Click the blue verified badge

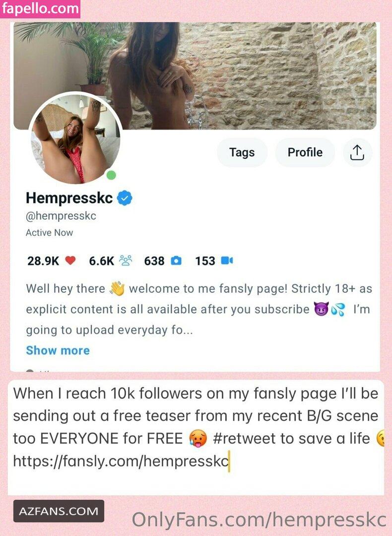click(x=125, y=198)
